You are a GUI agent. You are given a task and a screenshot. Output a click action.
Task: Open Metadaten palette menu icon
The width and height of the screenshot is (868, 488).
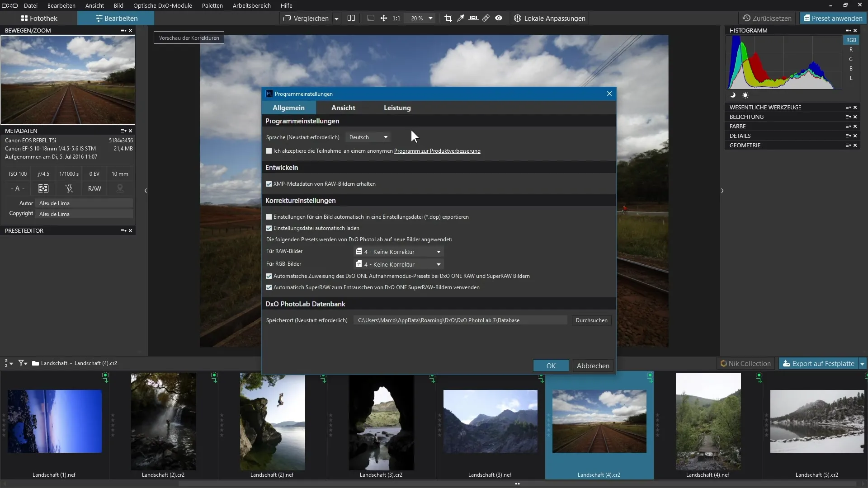[123, 131]
